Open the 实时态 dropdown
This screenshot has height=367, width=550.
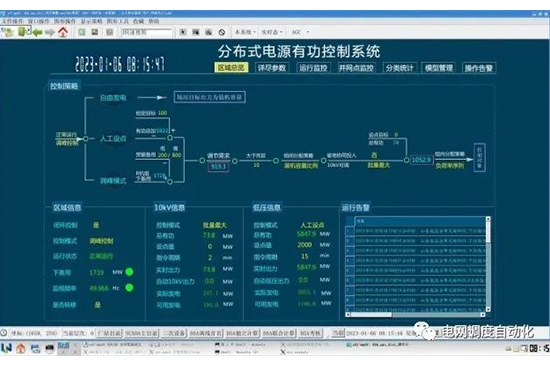click(272, 32)
